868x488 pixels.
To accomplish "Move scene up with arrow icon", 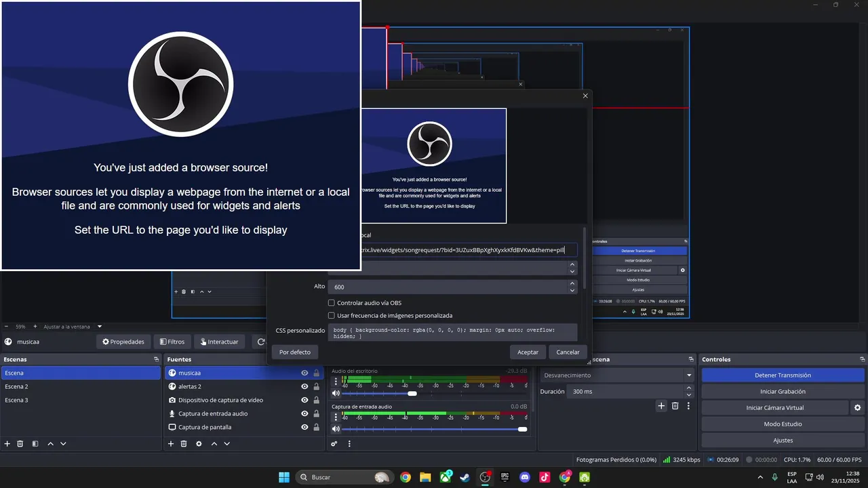I will coord(50,443).
